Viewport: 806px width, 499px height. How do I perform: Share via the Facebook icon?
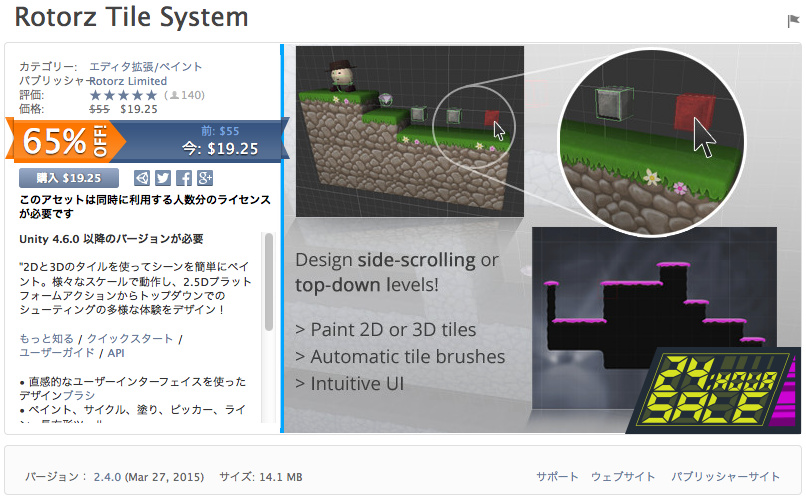pos(184,178)
